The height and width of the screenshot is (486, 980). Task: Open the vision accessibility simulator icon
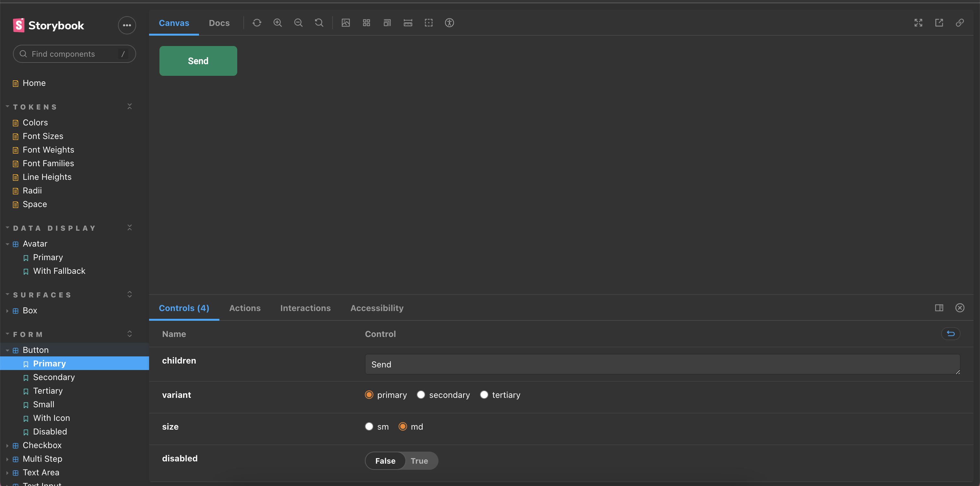click(449, 23)
